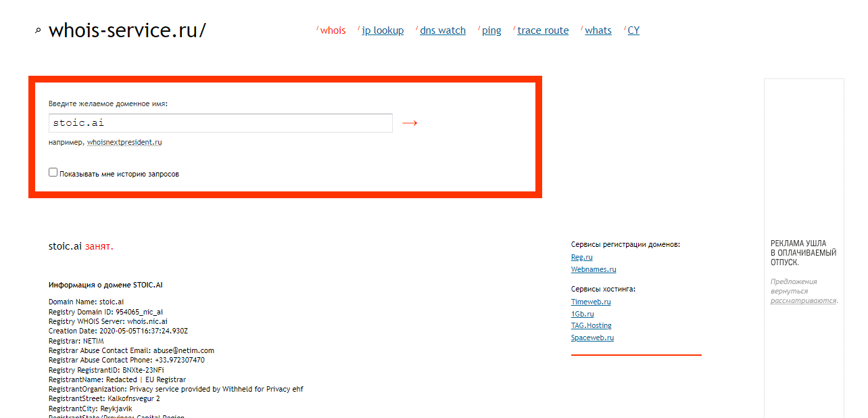868x418 pixels.
Task: Click the domain name input field
Action: click(220, 123)
